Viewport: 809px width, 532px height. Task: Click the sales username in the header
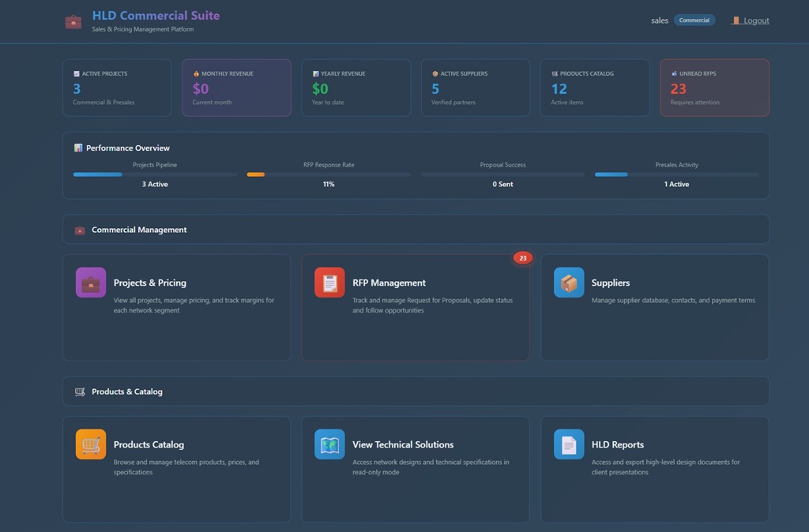point(659,20)
